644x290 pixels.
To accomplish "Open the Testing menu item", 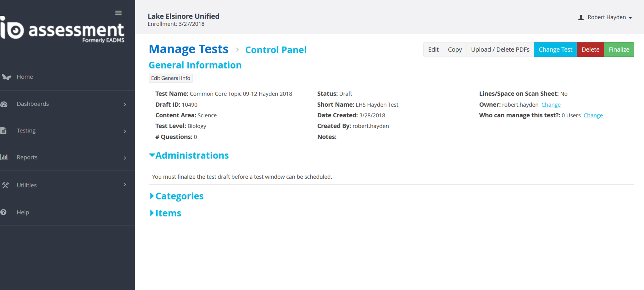I will coord(26,131).
